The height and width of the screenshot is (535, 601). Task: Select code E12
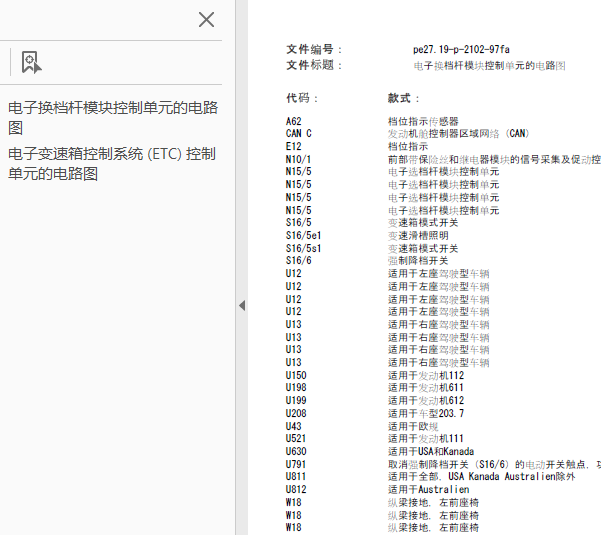coord(294,146)
